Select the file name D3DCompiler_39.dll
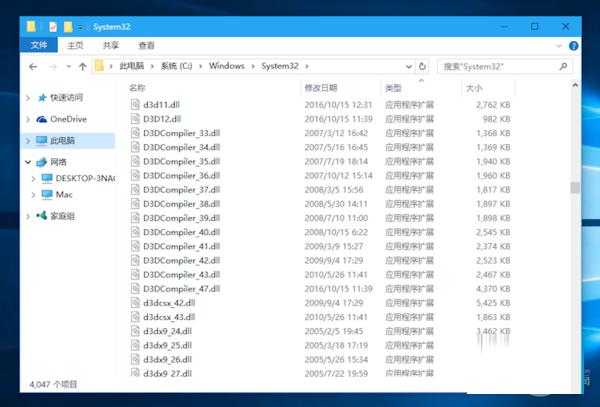 pos(181,218)
